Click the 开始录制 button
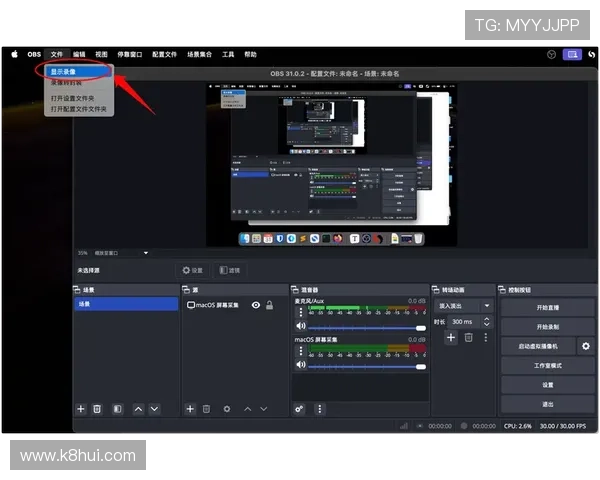 click(547, 327)
